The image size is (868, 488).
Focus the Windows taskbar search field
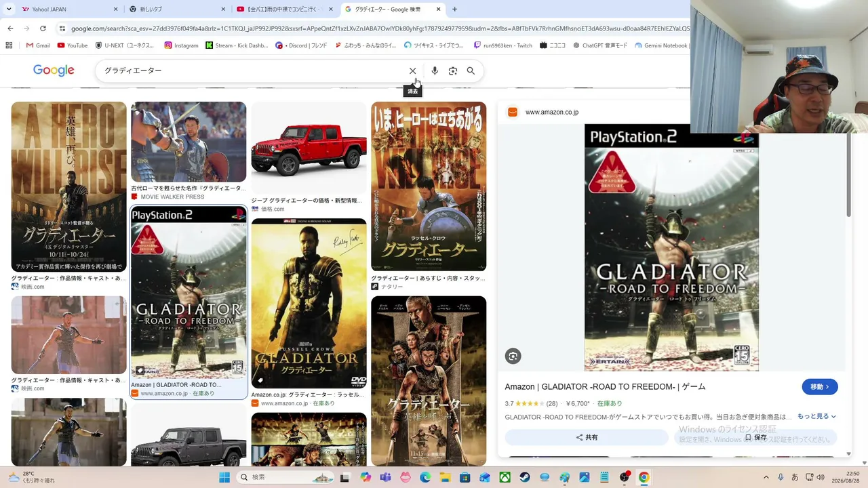click(x=285, y=477)
